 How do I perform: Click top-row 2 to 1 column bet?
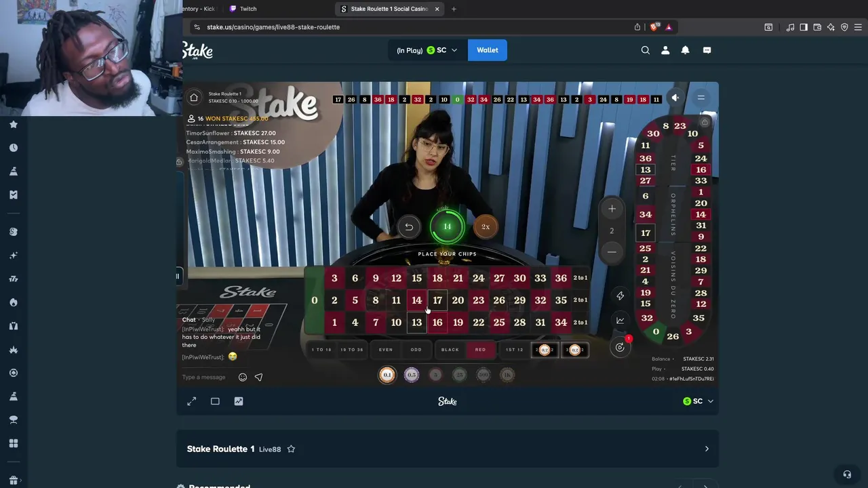(x=580, y=278)
